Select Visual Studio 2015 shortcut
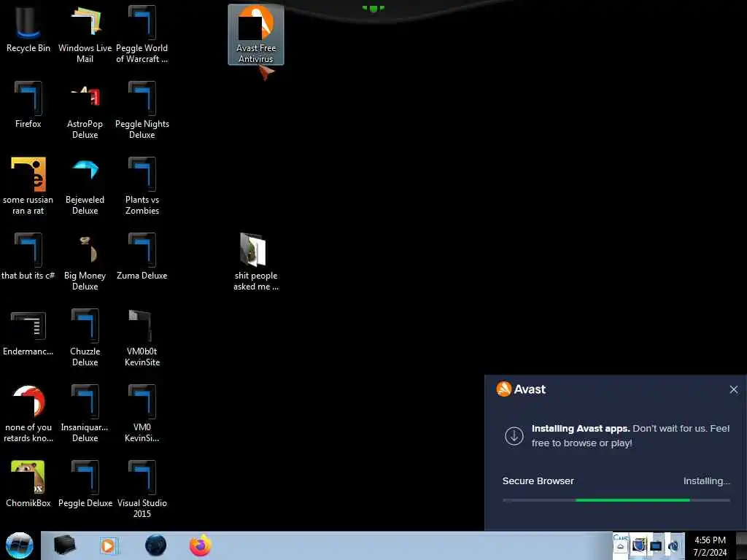The width and height of the screenshot is (747, 560). [142, 489]
